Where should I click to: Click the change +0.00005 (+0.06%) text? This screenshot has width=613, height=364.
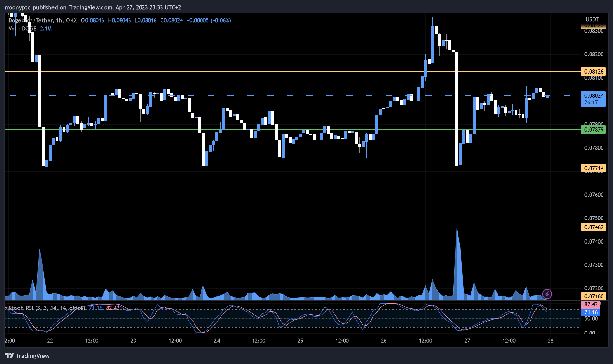coord(209,20)
